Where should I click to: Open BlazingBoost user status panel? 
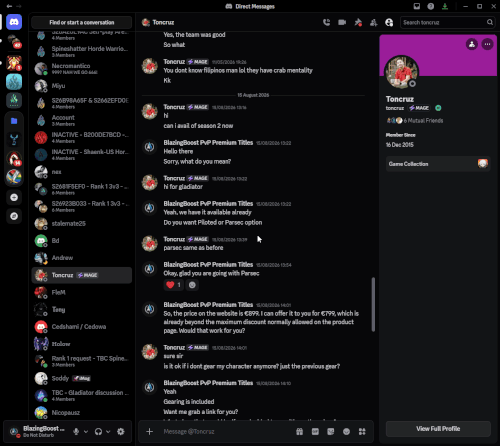[x=37, y=431]
